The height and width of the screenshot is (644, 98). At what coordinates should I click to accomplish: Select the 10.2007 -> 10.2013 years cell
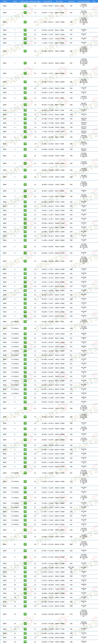coord(48,88)
